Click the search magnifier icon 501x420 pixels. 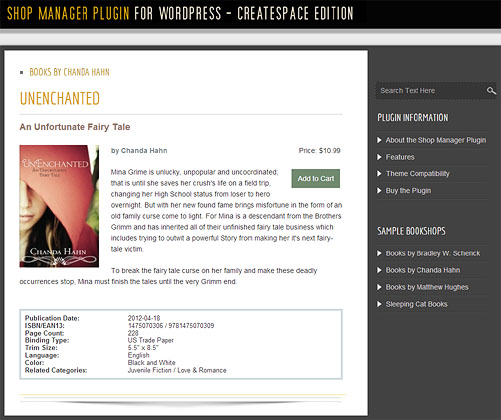click(x=491, y=91)
